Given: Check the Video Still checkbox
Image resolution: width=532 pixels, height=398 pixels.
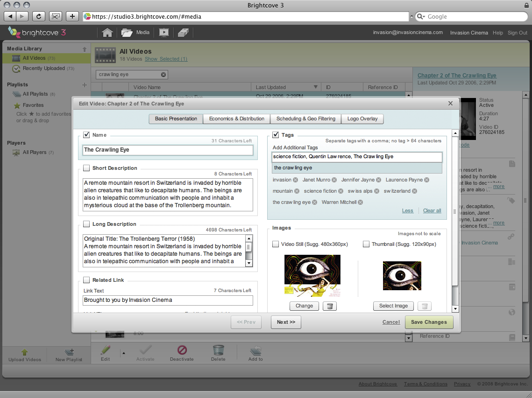Looking at the screenshot, I should (276, 244).
